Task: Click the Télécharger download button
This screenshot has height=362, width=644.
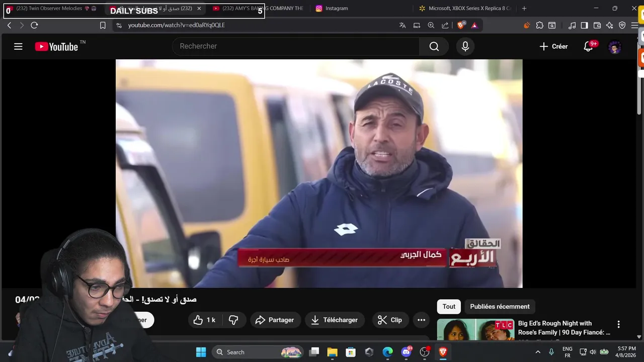Action: pyautogui.click(x=334, y=320)
